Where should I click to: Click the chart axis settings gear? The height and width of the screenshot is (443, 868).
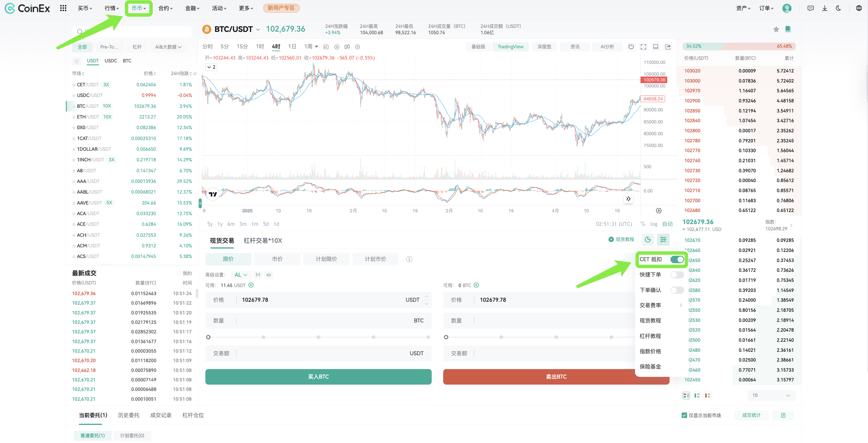pyautogui.click(x=659, y=211)
